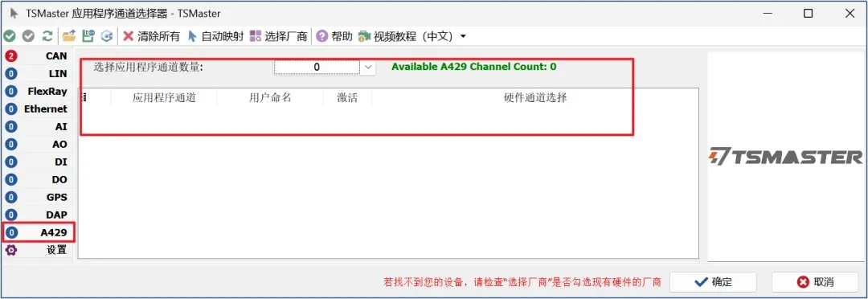The image size is (868, 299).
Task: Switch to the GPS channel tab
Action: [38, 198]
